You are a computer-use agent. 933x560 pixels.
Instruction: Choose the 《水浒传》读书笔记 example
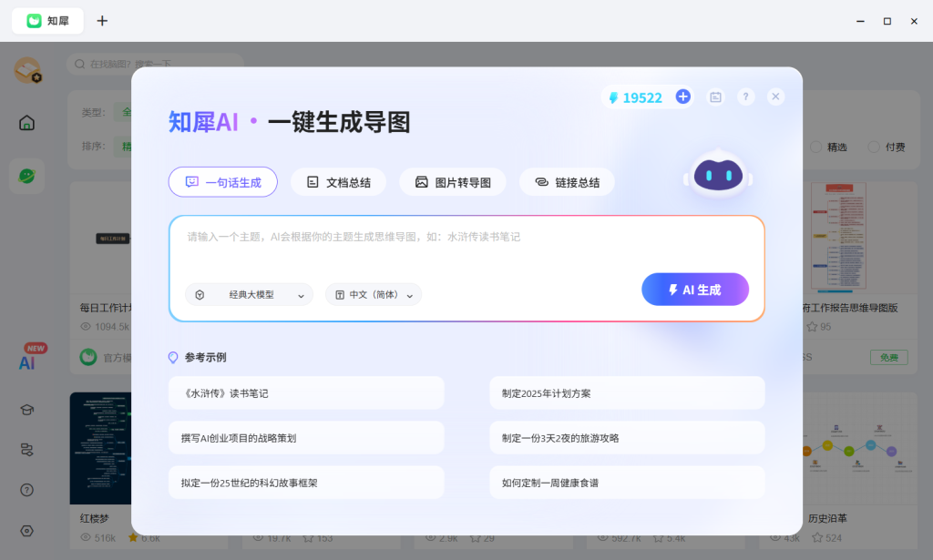pyautogui.click(x=306, y=393)
